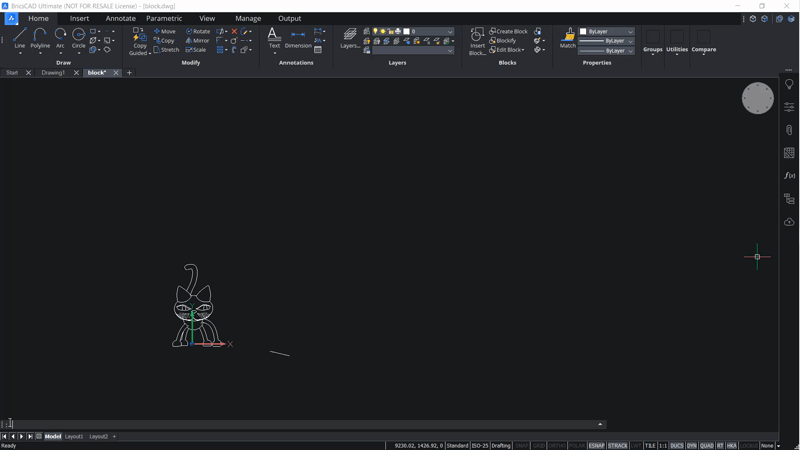Screen dimensions: 800x450
Task: Select the Polyline tool
Action: (x=40, y=38)
